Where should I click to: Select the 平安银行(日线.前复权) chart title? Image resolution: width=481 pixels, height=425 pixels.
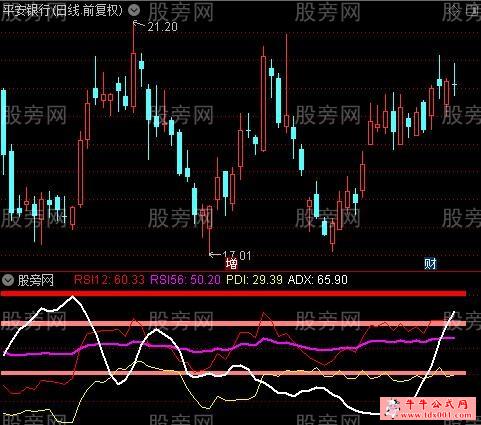(x=63, y=10)
